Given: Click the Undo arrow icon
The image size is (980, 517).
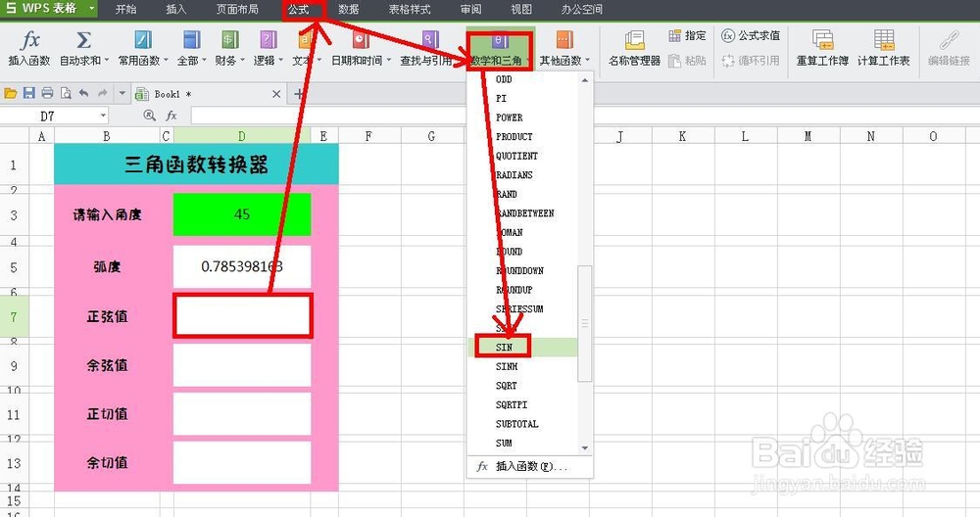Looking at the screenshot, I should click(83, 94).
